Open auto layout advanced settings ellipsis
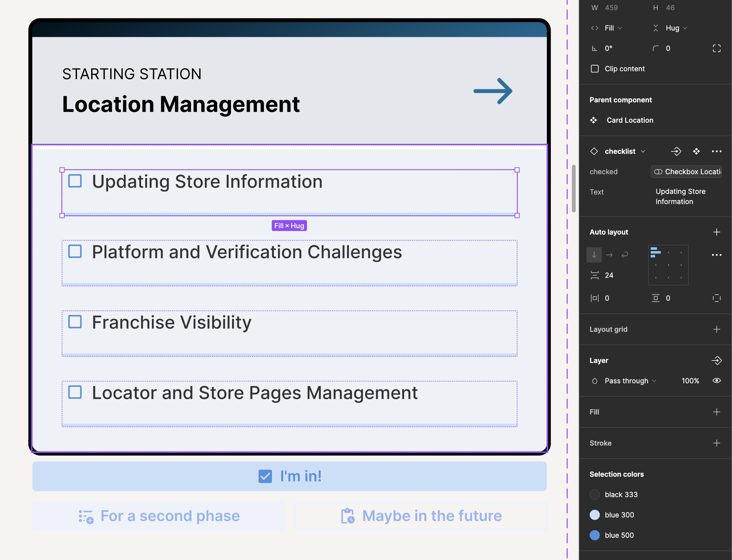The width and height of the screenshot is (732, 560). pyautogui.click(x=717, y=255)
